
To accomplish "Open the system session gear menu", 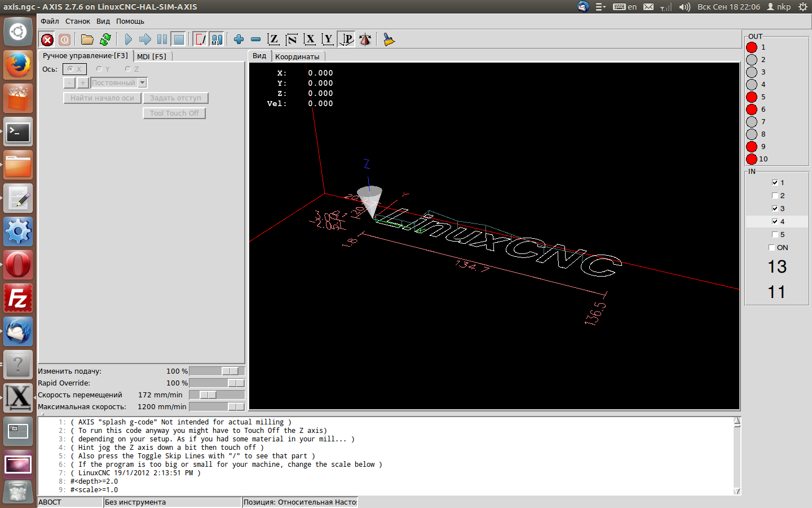I will [x=803, y=7].
